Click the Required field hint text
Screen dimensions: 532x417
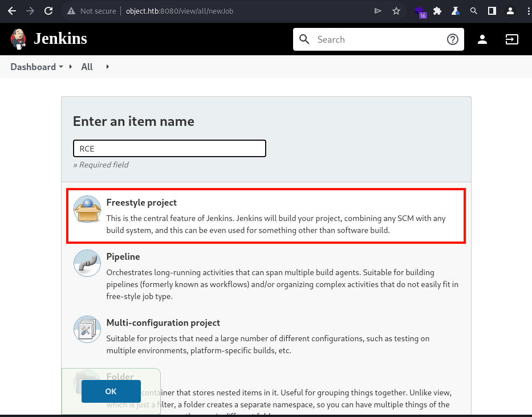tap(101, 165)
